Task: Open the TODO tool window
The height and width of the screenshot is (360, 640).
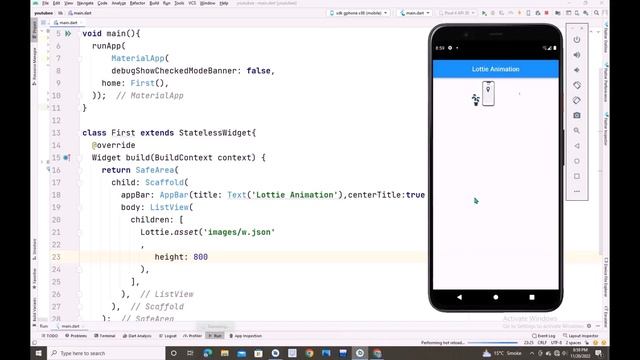Action: point(50,336)
